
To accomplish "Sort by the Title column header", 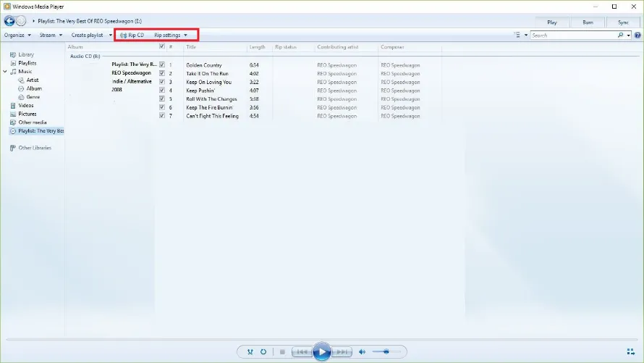I will point(191,47).
